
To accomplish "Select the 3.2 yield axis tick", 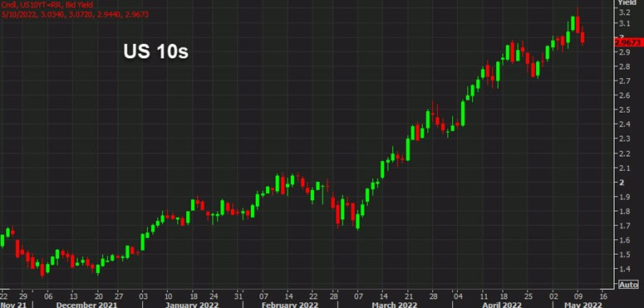I will [625, 12].
